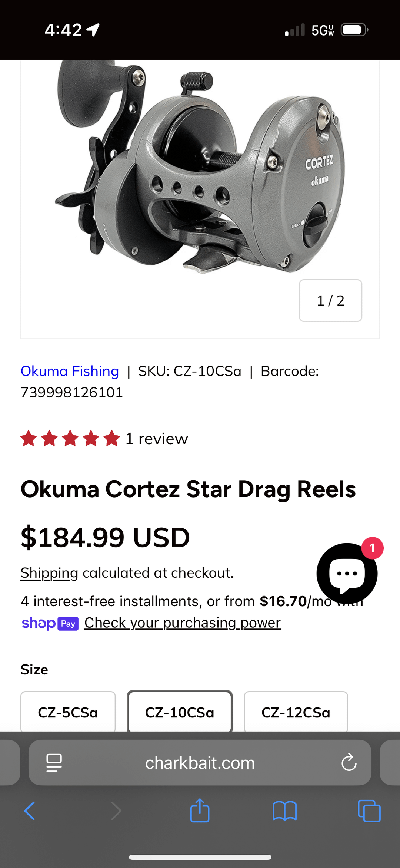Tap Check your purchasing power
400x868 pixels.
point(182,623)
